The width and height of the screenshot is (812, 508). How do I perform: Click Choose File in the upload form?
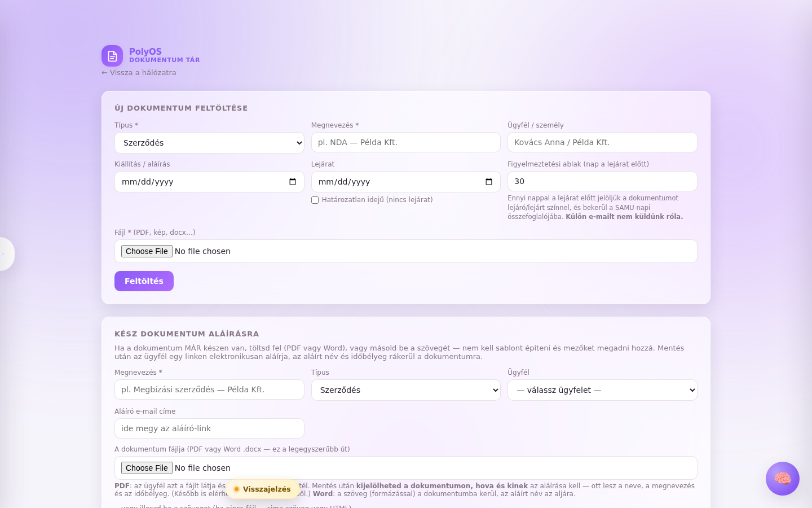click(147, 251)
